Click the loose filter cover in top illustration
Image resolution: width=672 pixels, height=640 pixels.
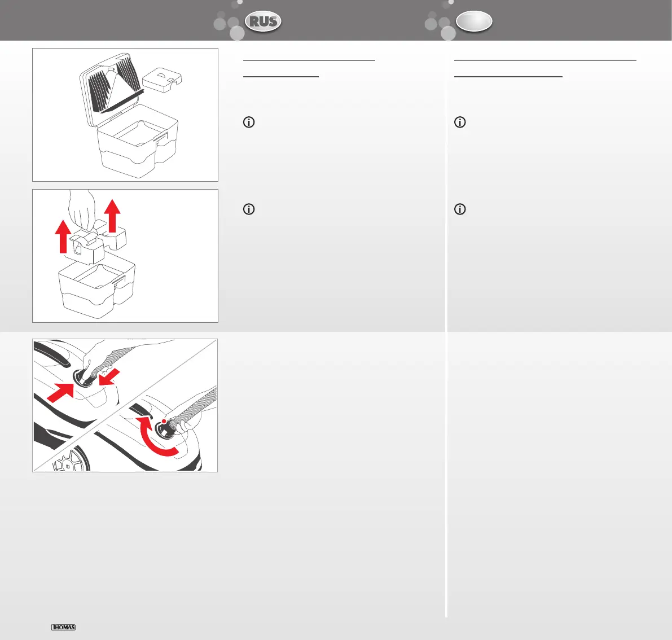coord(162,80)
